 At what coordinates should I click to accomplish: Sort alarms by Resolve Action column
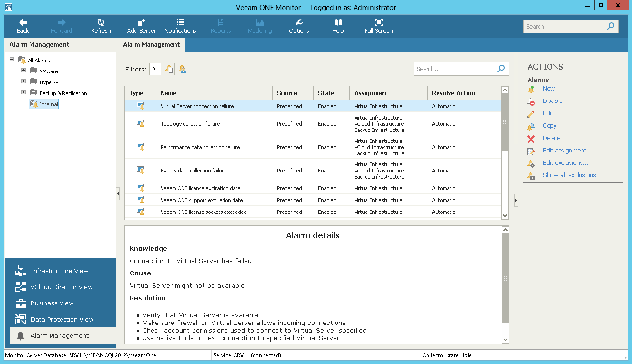(x=464, y=93)
